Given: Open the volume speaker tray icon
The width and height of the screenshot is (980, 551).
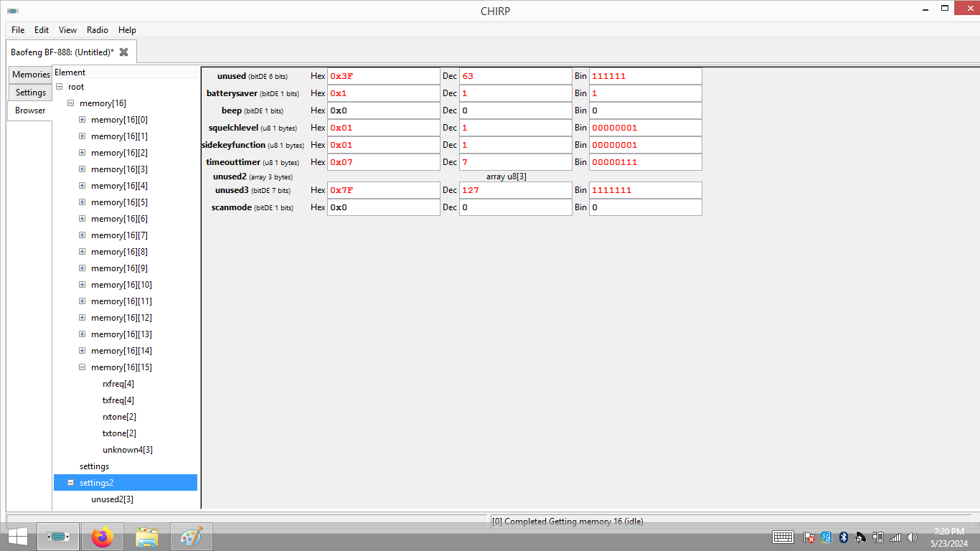Looking at the screenshot, I should pyautogui.click(x=912, y=537).
